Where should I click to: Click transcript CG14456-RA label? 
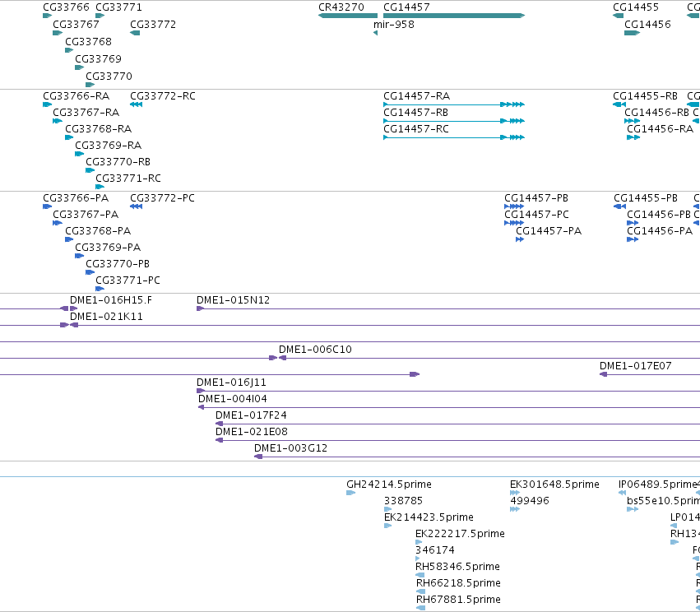point(660,129)
